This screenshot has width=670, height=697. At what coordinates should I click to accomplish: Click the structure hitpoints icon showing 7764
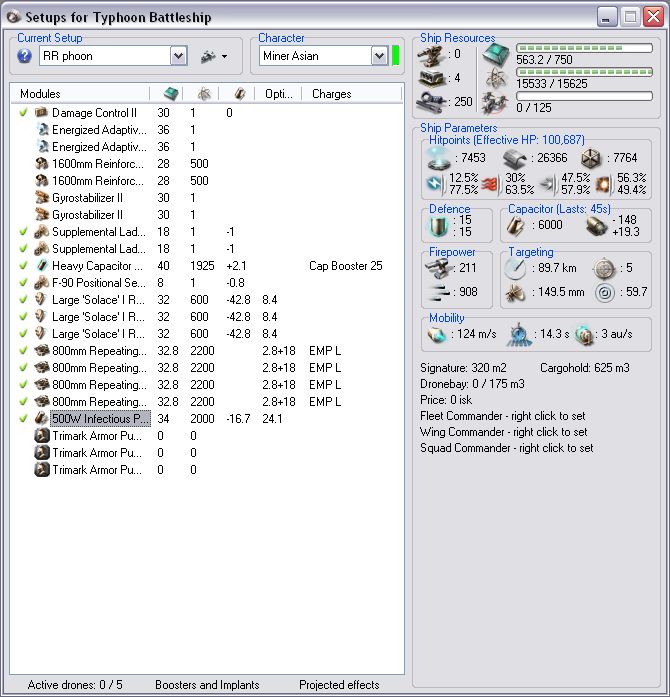(592, 159)
